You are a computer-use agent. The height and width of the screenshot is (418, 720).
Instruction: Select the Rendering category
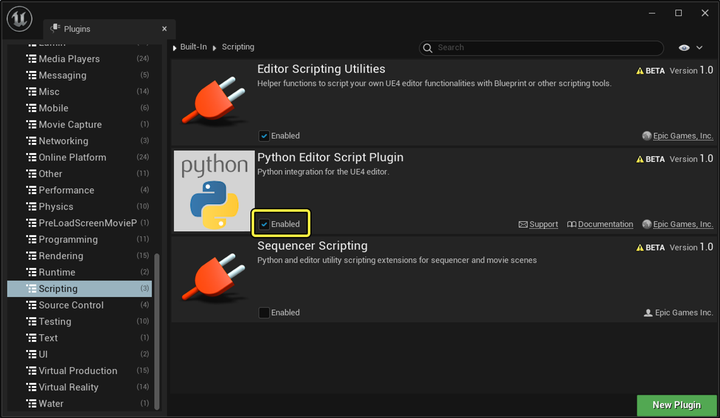(79, 256)
